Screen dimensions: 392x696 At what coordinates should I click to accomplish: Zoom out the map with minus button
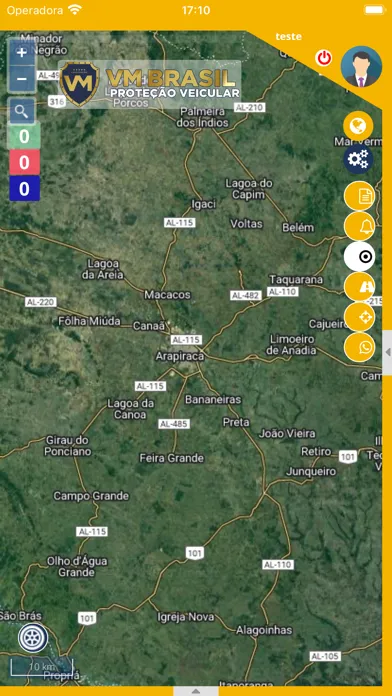[21, 79]
